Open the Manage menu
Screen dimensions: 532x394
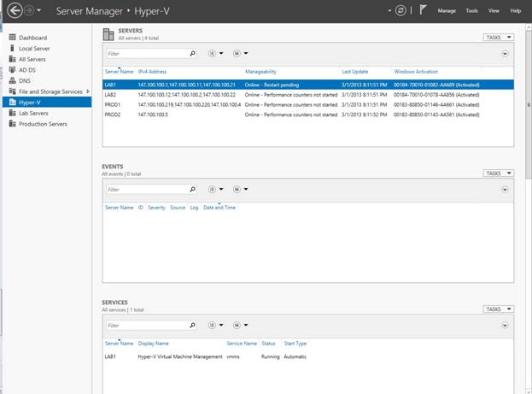click(x=447, y=11)
